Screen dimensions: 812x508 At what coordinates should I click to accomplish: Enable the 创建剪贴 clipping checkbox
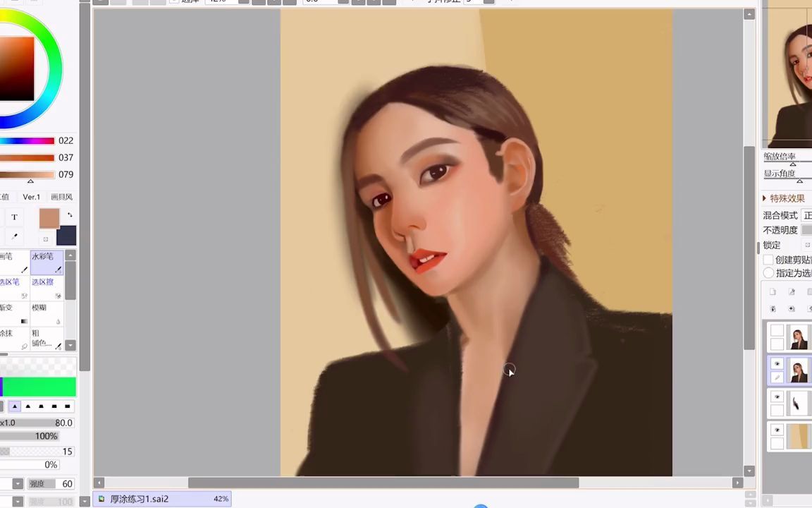[x=768, y=260]
